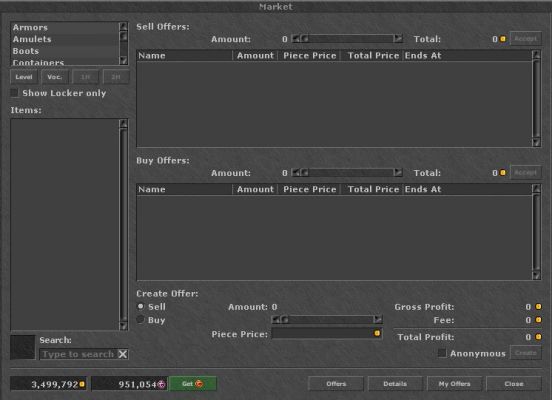Image resolution: width=552 pixels, height=400 pixels.
Task: Click the Tibia coin icon beside 951,054
Action: click(x=161, y=384)
